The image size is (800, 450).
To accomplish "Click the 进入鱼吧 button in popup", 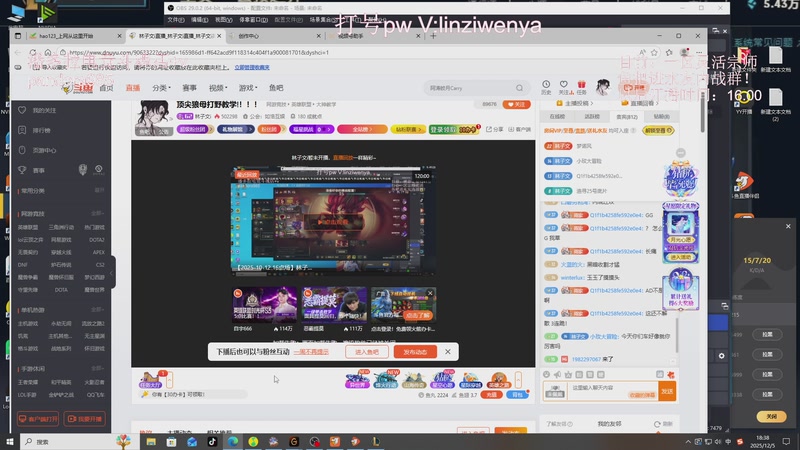I will pyautogui.click(x=367, y=352).
